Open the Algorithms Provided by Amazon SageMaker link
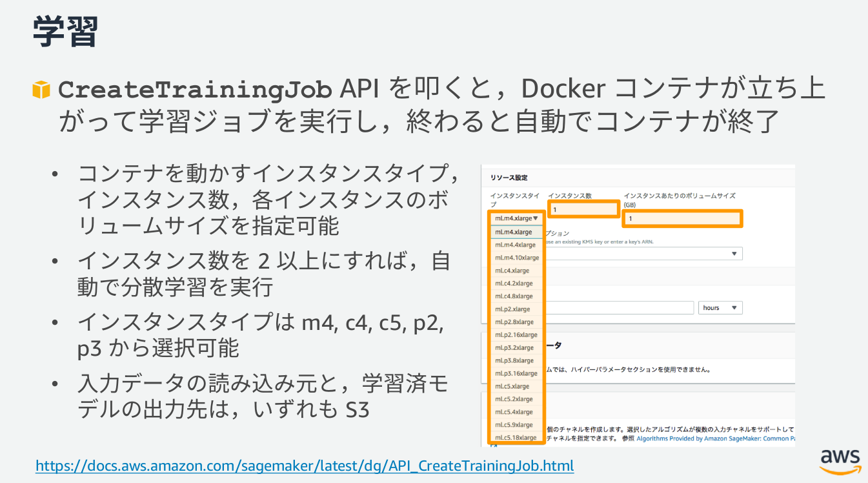This screenshot has width=868, height=483. pos(715,438)
